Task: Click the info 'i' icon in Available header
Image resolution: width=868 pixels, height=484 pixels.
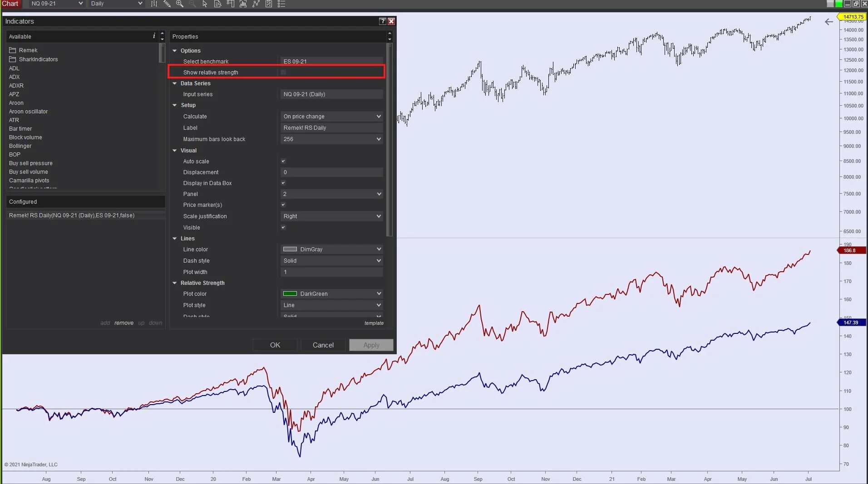Action: [154, 36]
